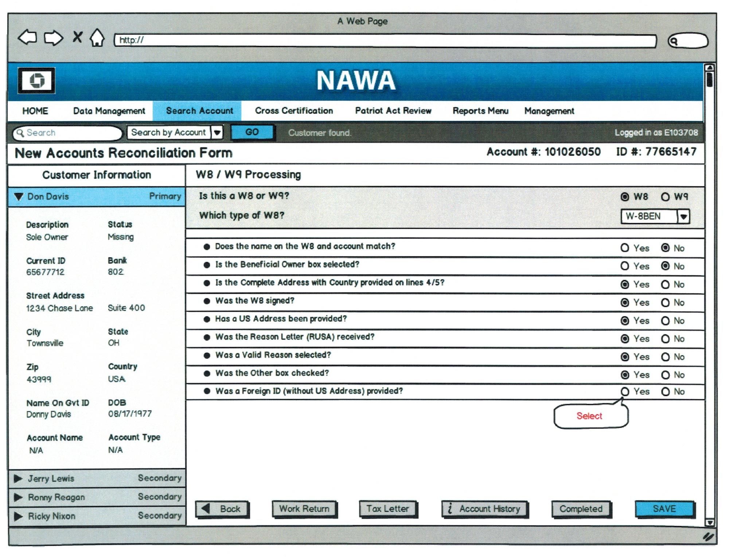This screenshot has height=560, width=729.
Task: Click the Name On Gvt ID Donny Davis
Action: click(48, 415)
